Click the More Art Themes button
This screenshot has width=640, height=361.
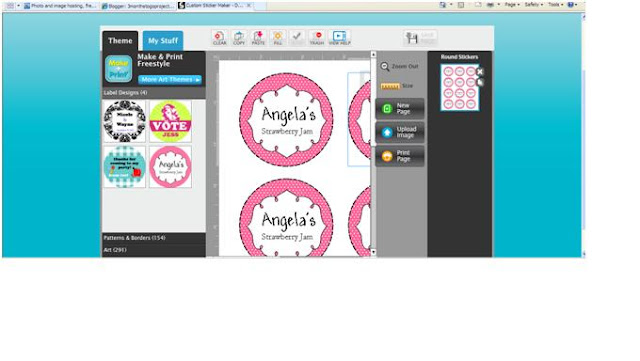coord(170,80)
